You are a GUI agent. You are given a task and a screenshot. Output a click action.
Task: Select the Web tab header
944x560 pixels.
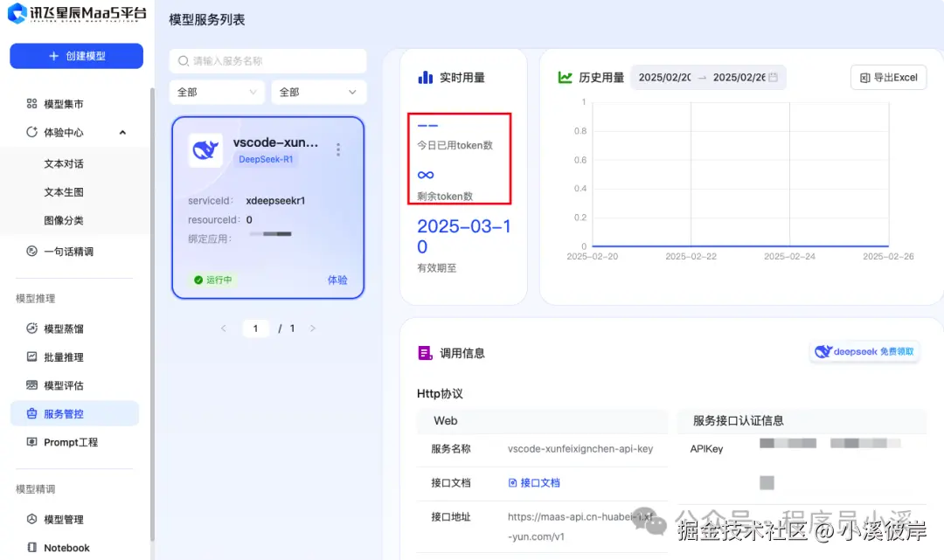pos(446,420)
